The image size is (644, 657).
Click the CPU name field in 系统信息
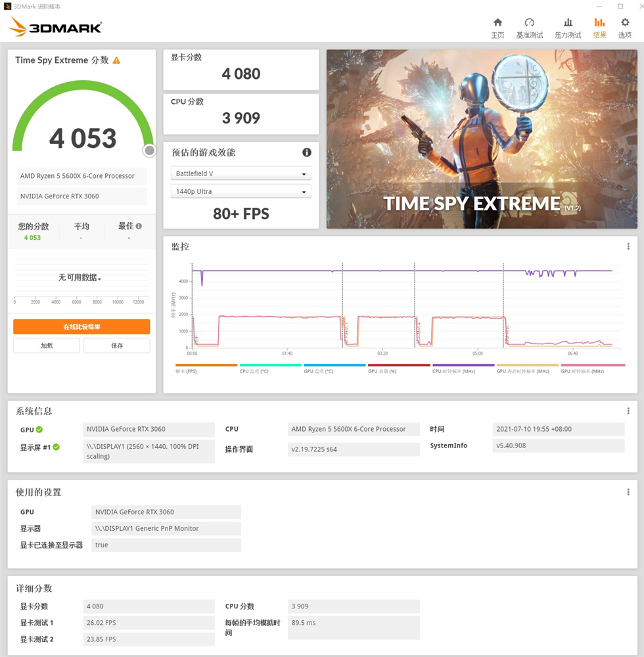(354, 429)
